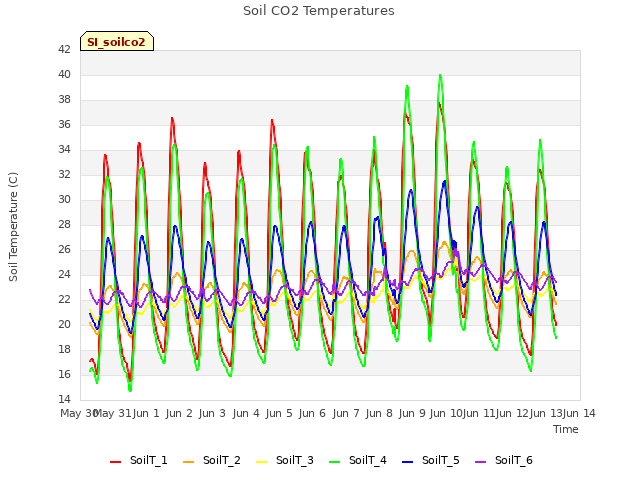Click the green peak near 40 on Jun 10

(440, 75)
